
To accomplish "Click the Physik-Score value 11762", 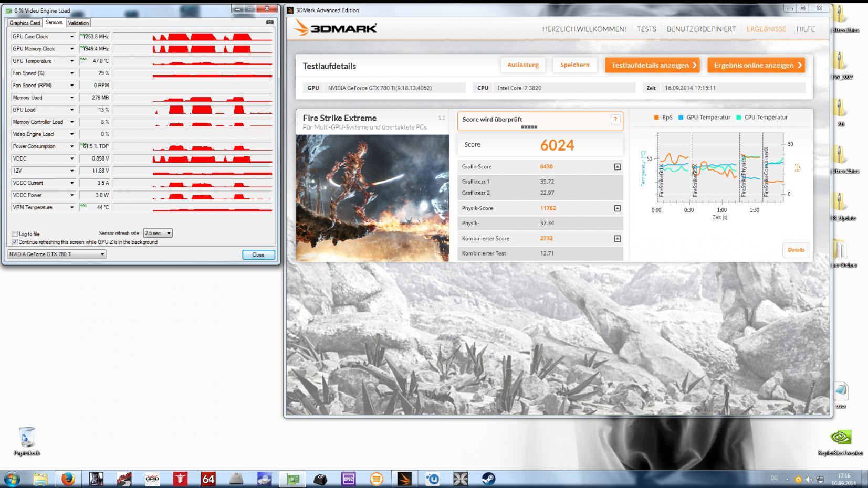I will coord(548,208).
